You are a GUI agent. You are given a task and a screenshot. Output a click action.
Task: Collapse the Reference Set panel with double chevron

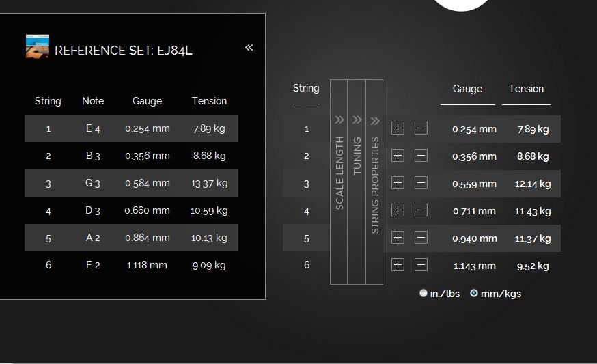tap(249, 48)
